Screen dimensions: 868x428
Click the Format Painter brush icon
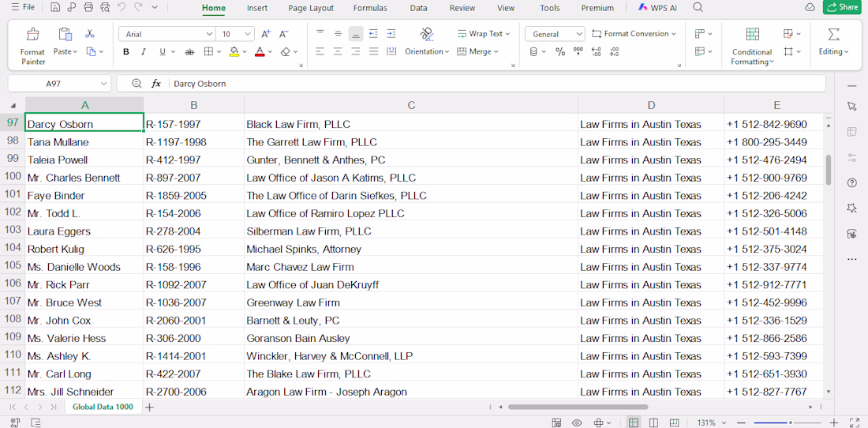pos(33,34)
